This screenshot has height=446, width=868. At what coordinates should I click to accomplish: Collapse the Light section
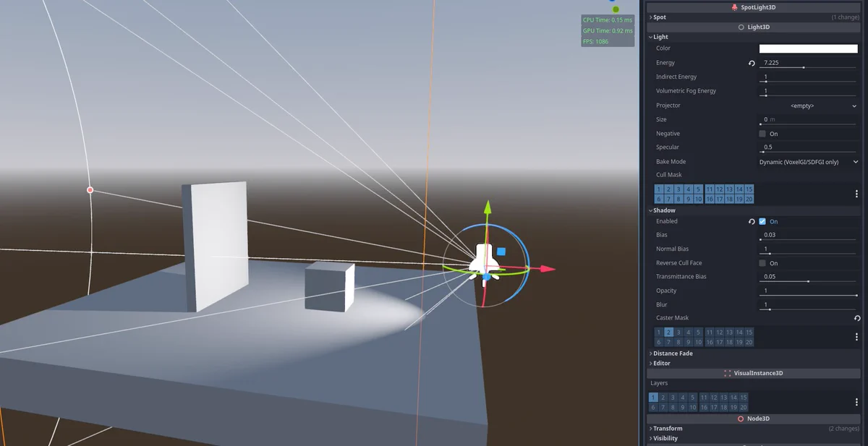(659, 37)
